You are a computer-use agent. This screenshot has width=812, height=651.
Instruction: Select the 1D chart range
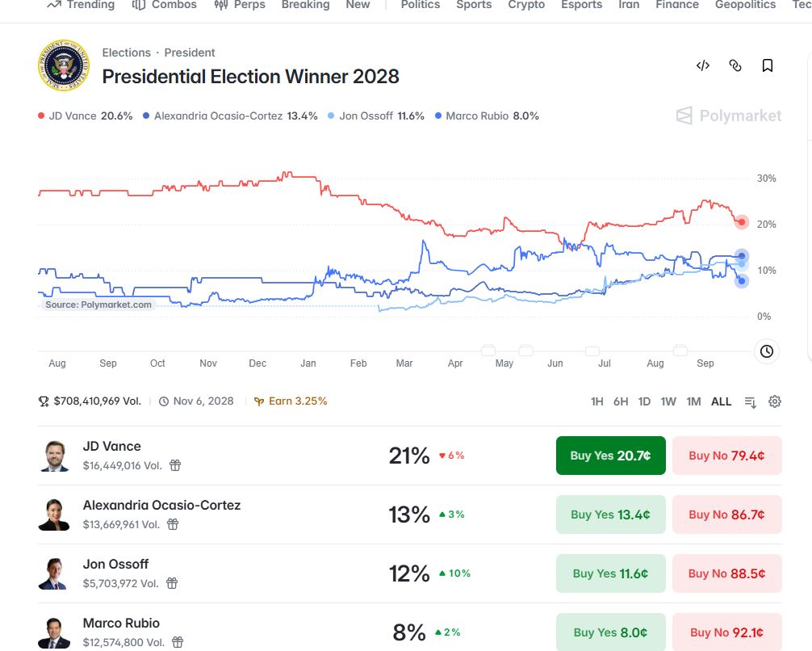644,401
